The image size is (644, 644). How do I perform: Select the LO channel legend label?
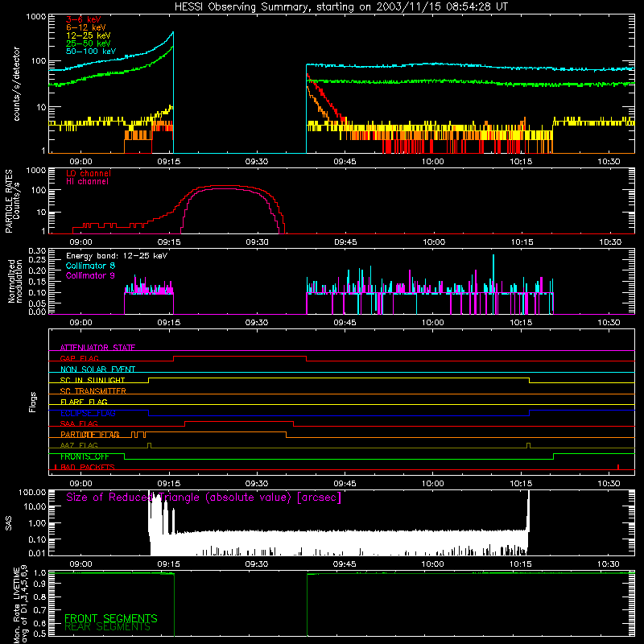pos(89,173)
